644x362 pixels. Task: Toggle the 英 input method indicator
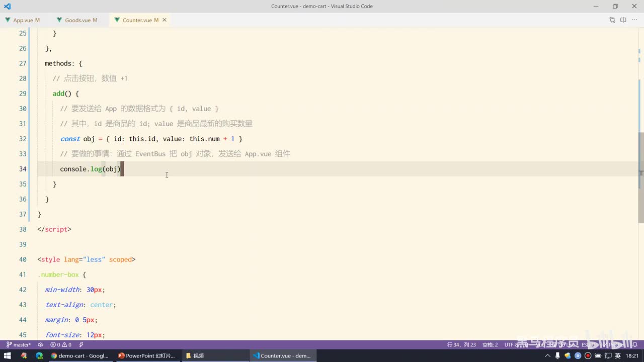coord(618,355)
